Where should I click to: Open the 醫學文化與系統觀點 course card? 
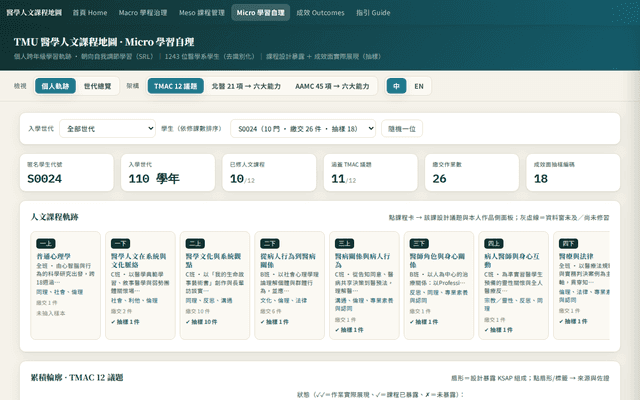coord(215,285)
